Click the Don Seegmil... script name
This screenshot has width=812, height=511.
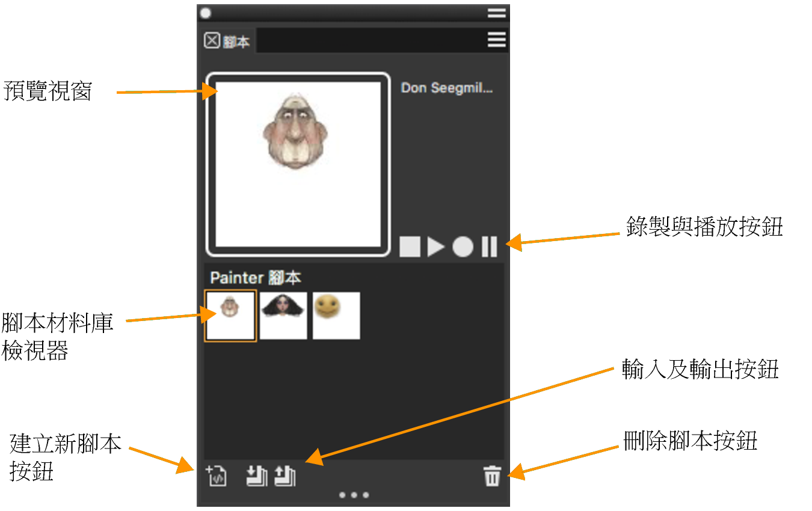pyautogui.click(x=447, y=88)
